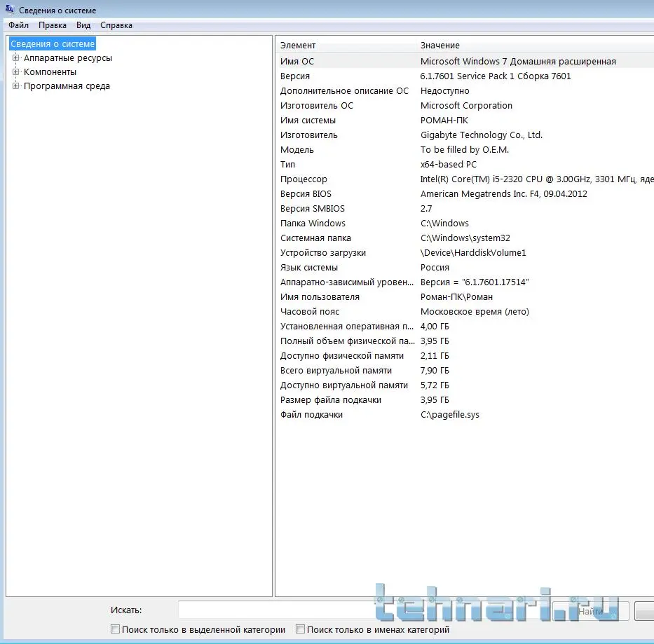Select the Версия BIOS row

(x=465, y=194)
